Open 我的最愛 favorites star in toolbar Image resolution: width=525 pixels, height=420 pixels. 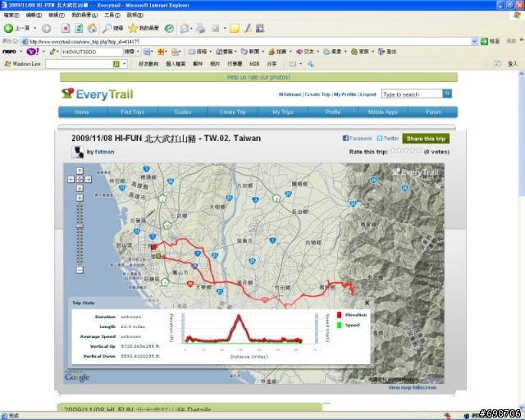point(144,29)
